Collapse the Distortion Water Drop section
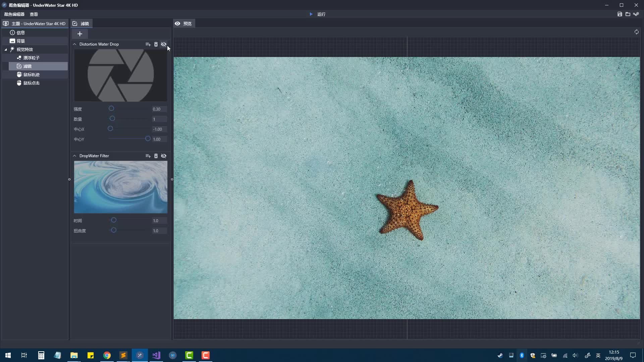This screenshot has width=644, height=362. 74,44
